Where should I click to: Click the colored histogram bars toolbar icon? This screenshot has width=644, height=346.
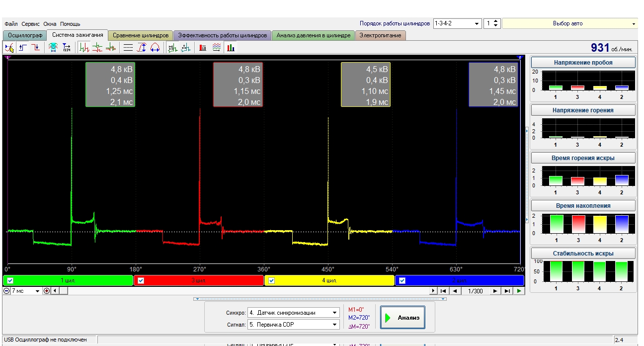231,48
